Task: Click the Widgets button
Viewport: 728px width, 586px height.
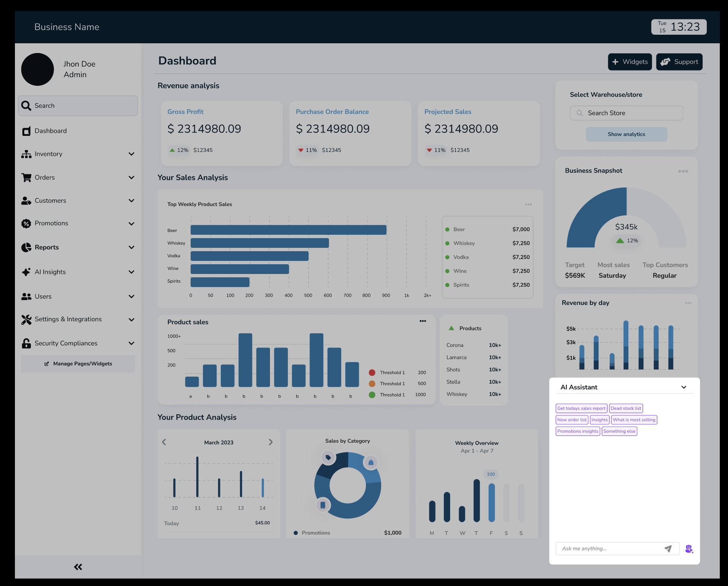Action: tap(630, 62)
